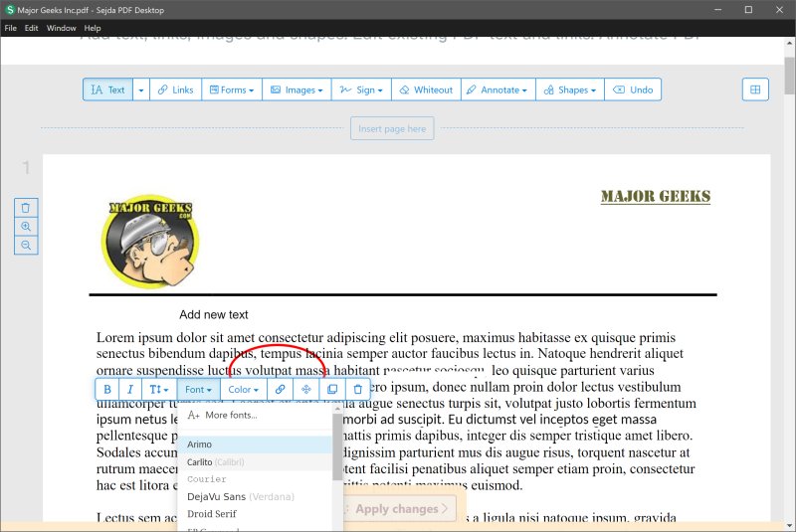Select the Text tool

pyautogui.click(x=107, y=89)
